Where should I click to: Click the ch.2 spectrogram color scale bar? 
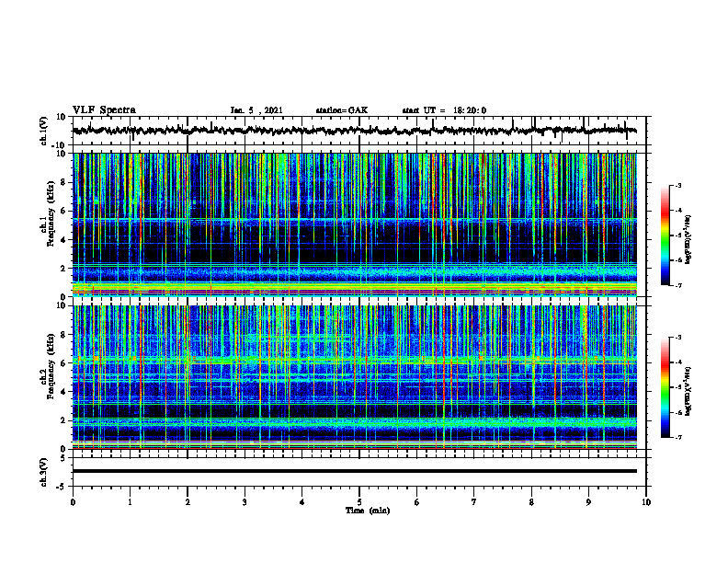665,387
